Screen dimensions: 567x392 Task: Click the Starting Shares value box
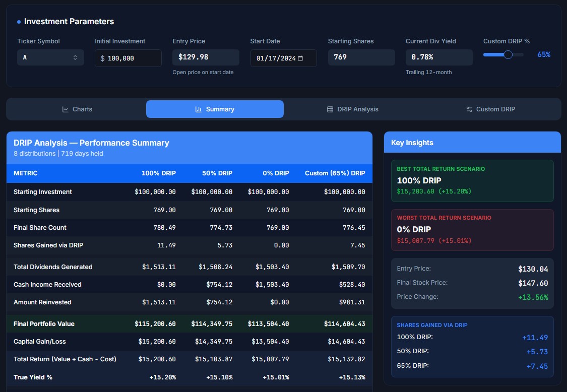click(361, 57)
